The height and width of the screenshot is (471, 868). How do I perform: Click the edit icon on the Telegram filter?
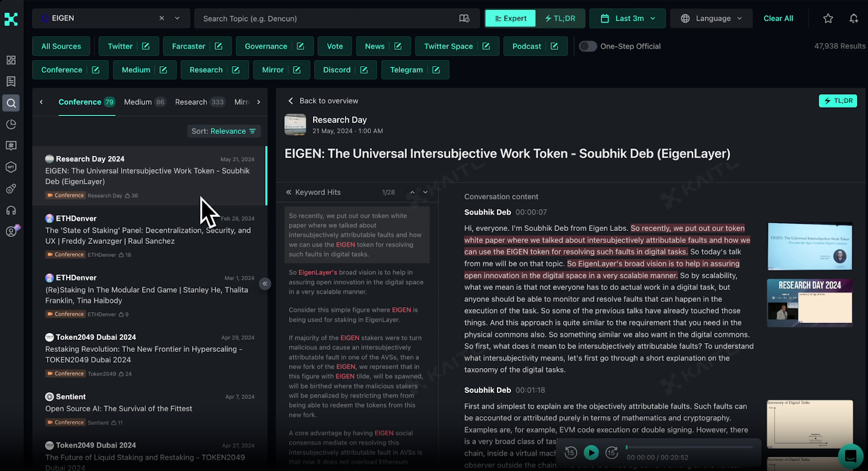(436, 70)
